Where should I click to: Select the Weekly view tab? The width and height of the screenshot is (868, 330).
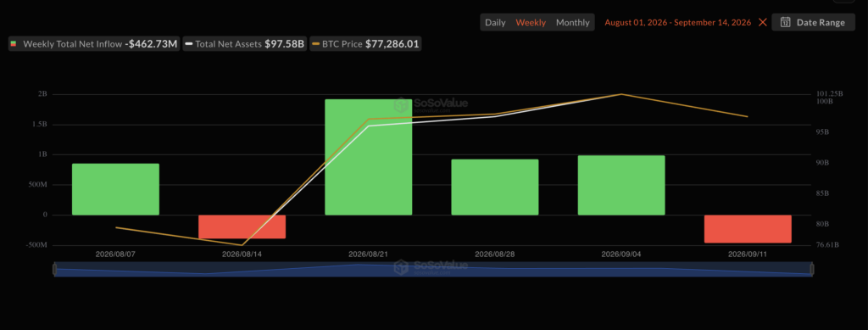pos(531,23)
